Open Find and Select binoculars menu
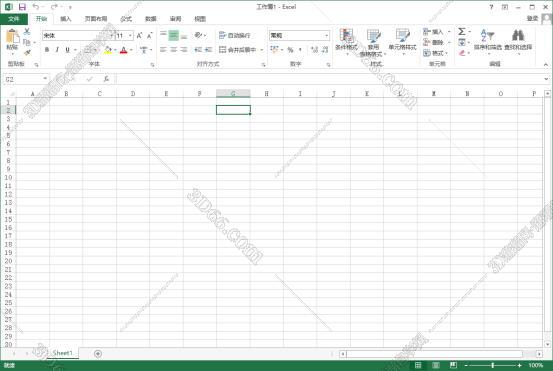Image resolution: width=553 pixels, height=371 pixels. click(518, 42)
